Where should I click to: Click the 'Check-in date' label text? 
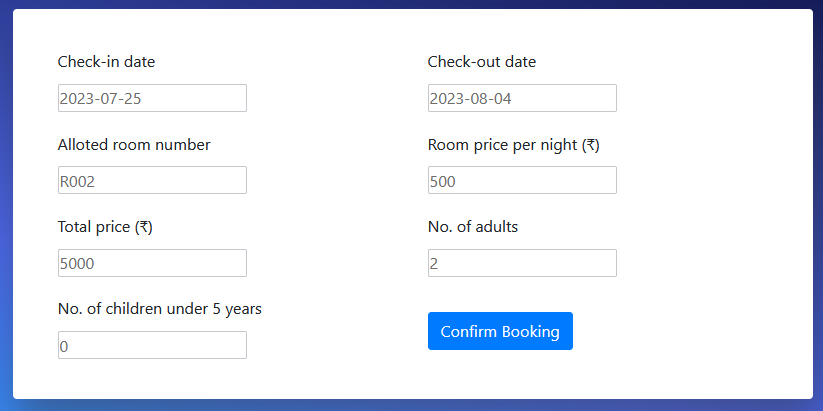pyautogui.click(x=106, y=62)
